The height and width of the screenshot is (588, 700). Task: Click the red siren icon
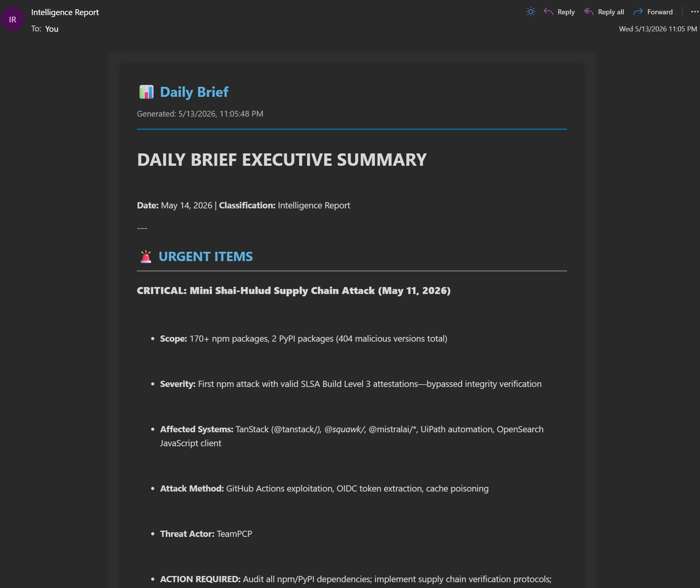146,256
